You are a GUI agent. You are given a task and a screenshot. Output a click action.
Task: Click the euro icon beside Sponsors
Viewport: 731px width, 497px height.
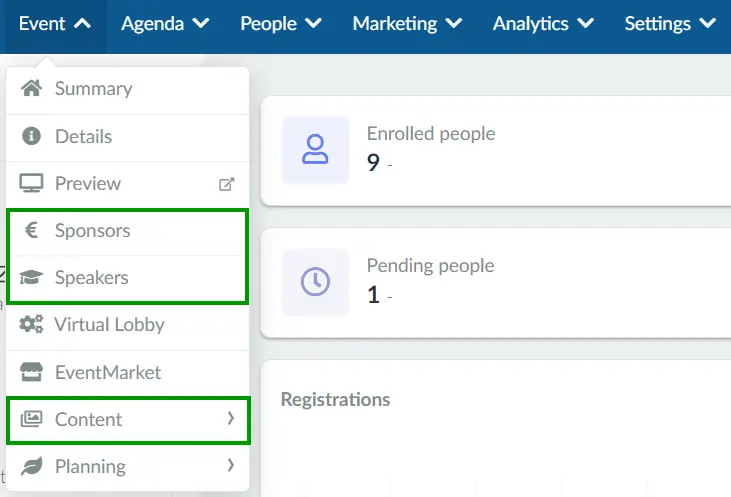(x=31, y=230)
